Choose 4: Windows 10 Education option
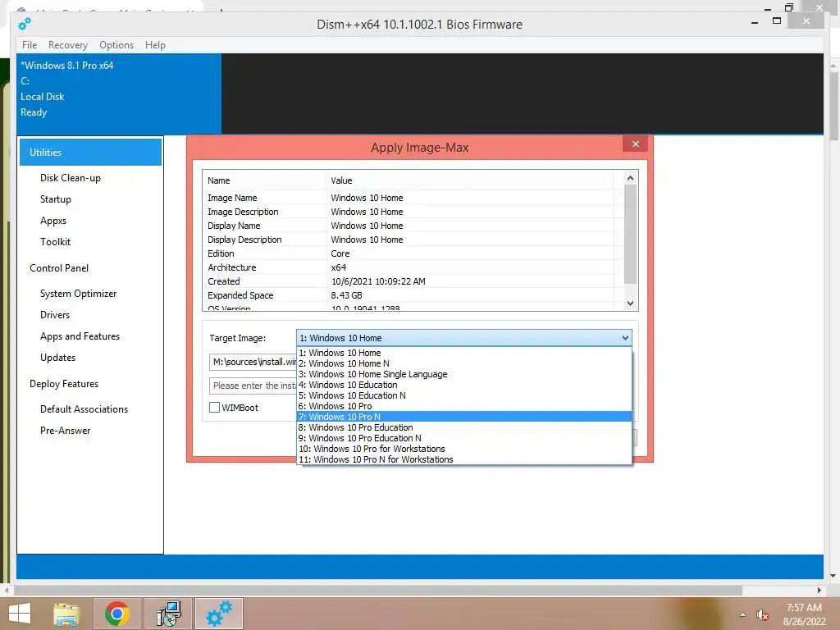 point(464,385)
